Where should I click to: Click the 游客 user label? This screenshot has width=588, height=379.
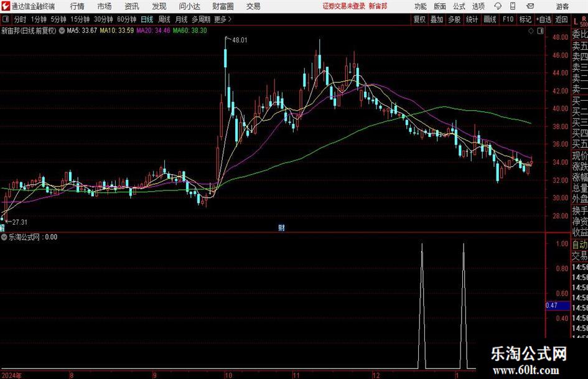pos(562,6)
